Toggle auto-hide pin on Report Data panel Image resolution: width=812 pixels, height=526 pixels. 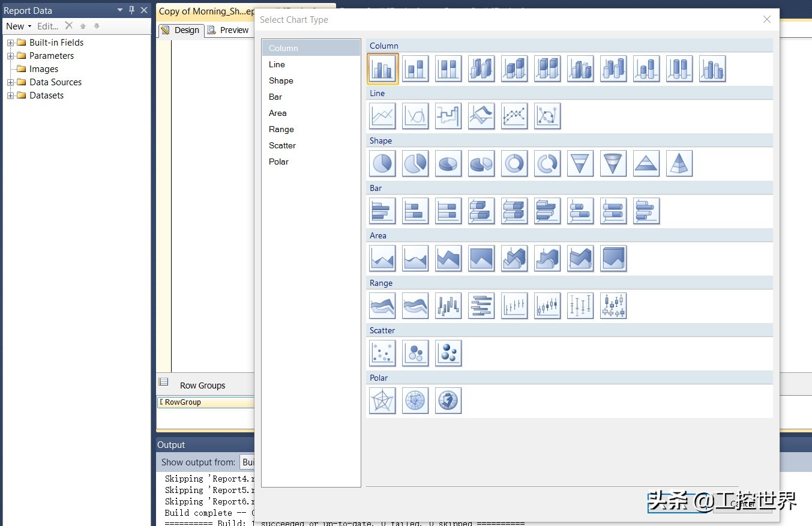(132, 10)
